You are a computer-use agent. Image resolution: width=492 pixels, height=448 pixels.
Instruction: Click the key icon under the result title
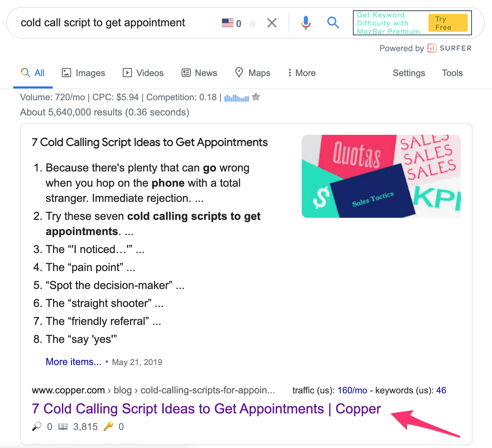click(108, 426)
